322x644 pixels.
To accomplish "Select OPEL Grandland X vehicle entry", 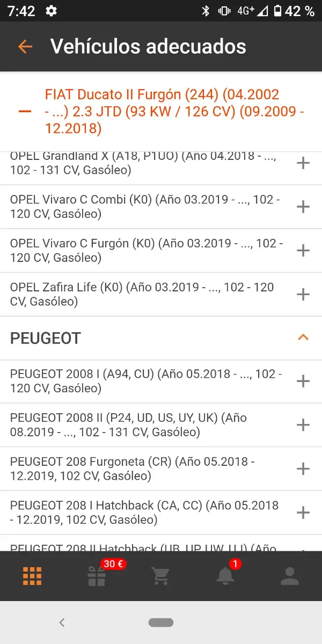I will pos(145,163).
